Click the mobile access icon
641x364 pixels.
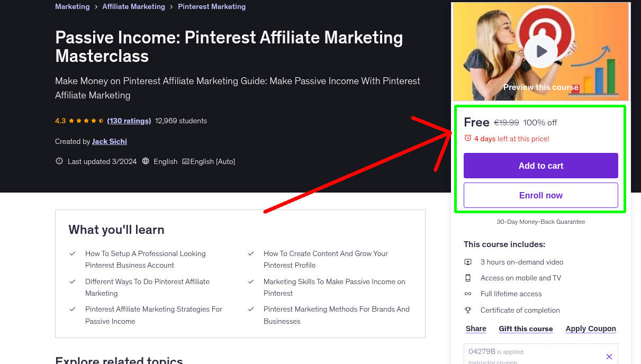point(468,278)
